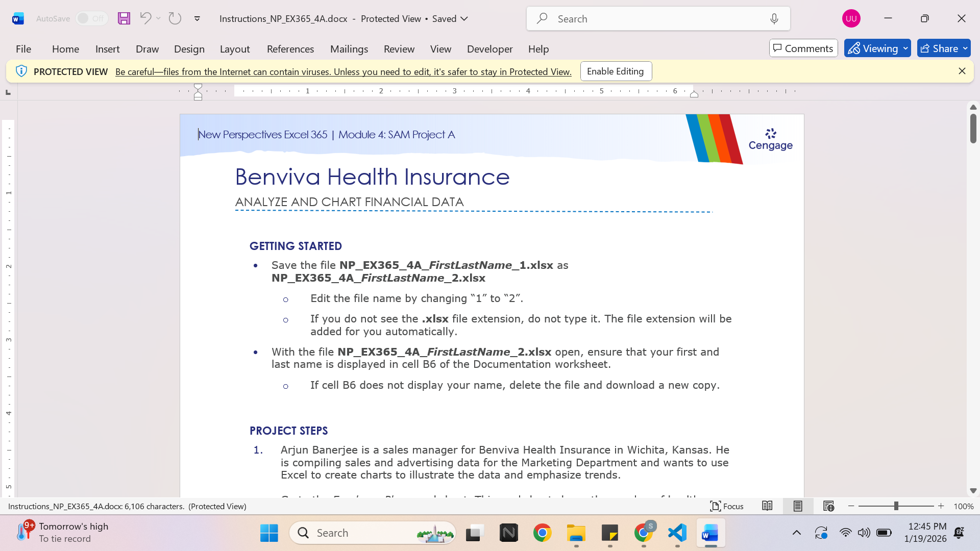Click the Benviva Health Insurance title

coord(372,177)
